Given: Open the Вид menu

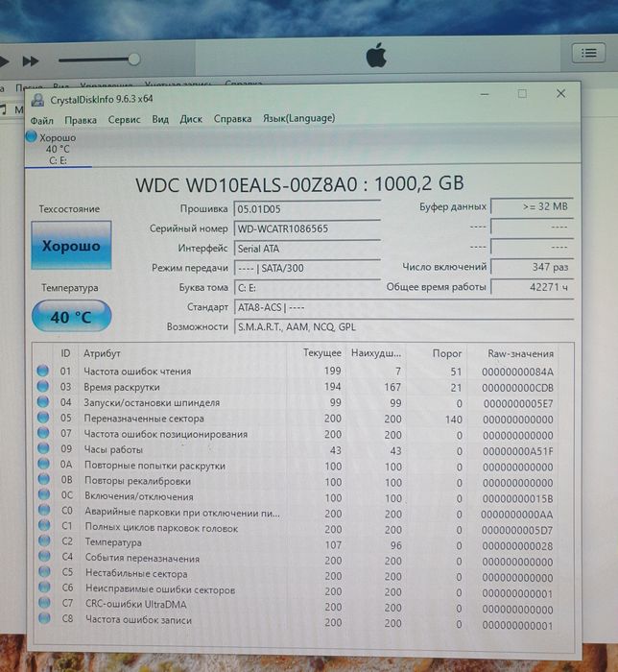Looking at the screenshot, I should click(x=160, y=119).
